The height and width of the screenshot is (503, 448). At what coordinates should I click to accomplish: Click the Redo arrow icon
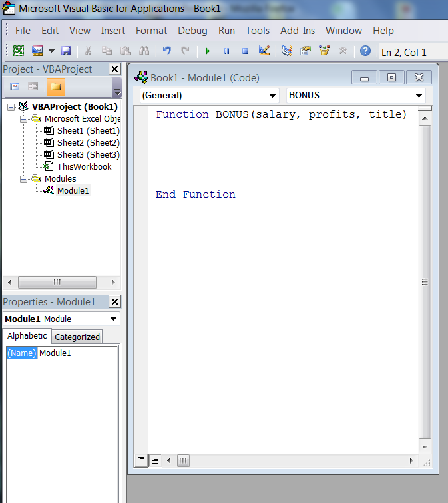click(185, 51)
